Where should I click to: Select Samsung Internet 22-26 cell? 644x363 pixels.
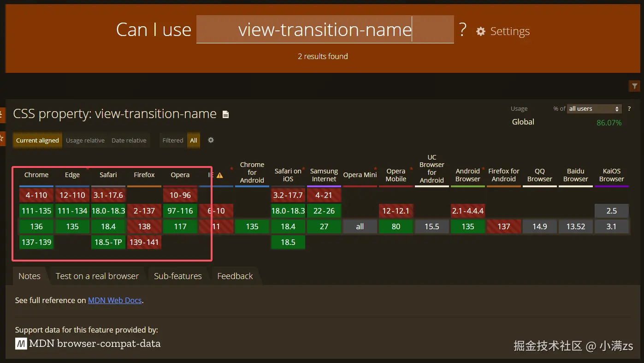(324, 211)
